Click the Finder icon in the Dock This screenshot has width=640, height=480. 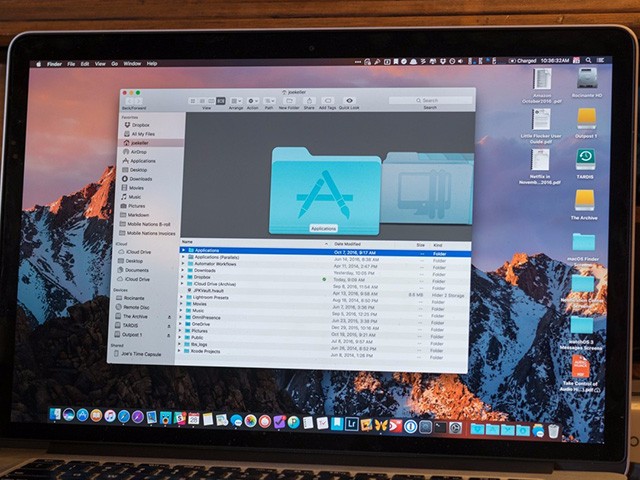(50, 414)
